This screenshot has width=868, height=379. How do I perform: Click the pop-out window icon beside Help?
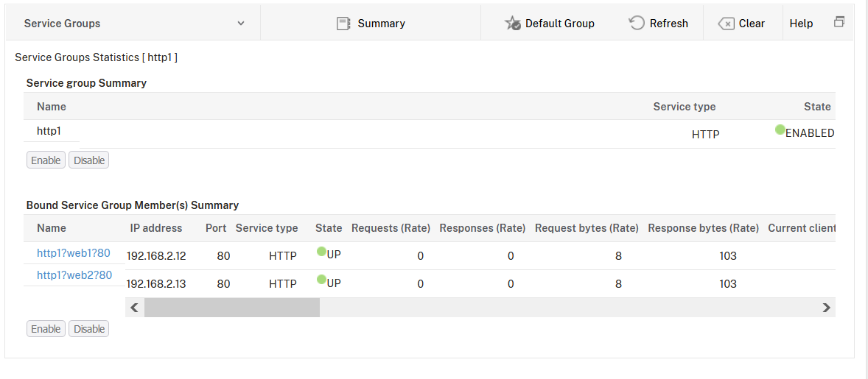pyautogui.click(x=839, y=22)
